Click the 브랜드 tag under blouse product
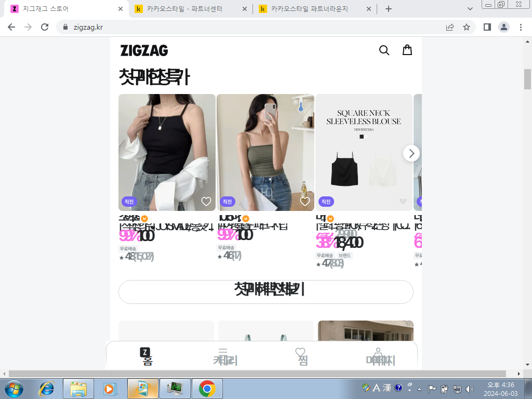The width and height of the screenshot is (532, 399). pos(345,255)
